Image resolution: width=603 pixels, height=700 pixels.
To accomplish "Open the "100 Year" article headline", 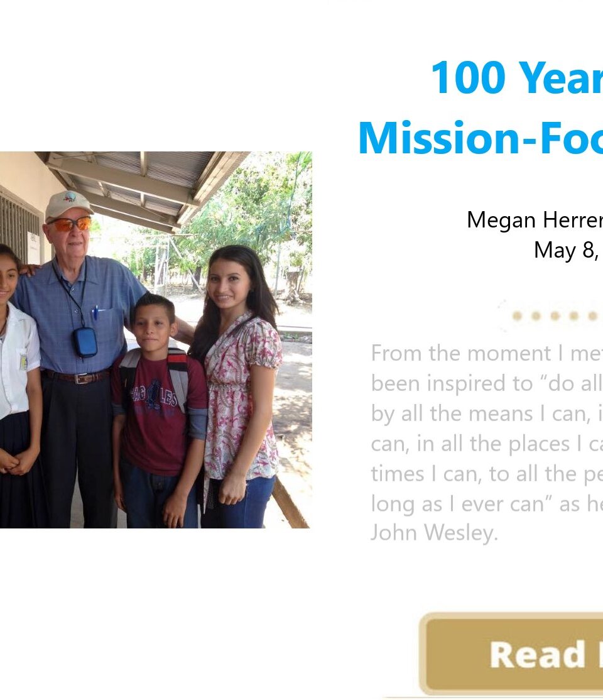I will click(x=516, y=78).
